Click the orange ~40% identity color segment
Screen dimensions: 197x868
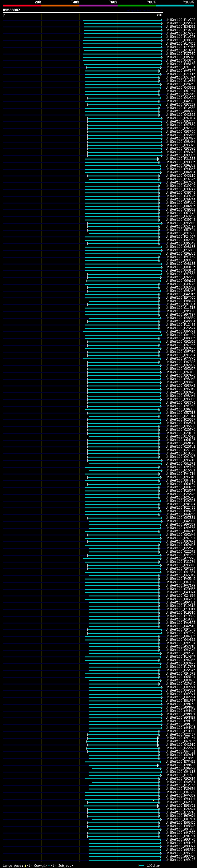coord(60,6)
